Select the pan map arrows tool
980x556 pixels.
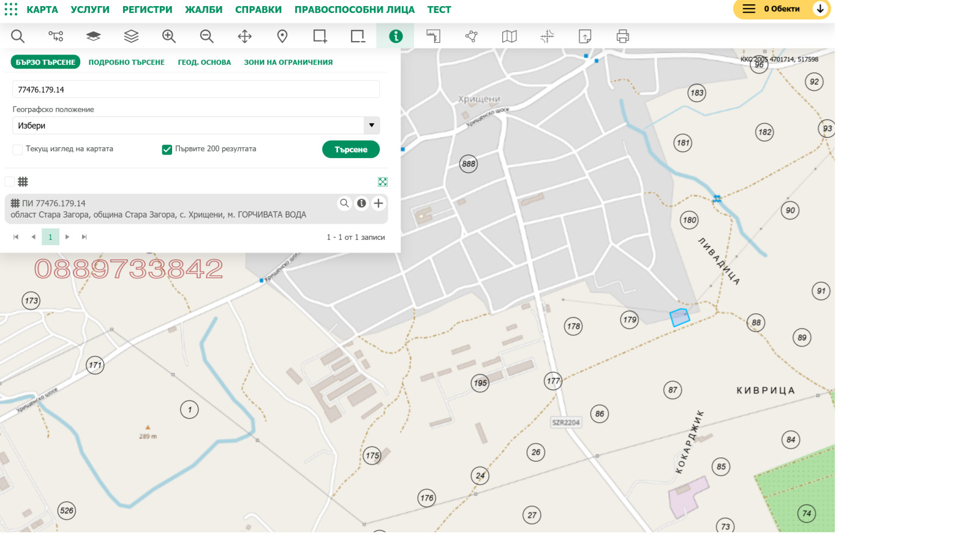click(x=244, y=36)
